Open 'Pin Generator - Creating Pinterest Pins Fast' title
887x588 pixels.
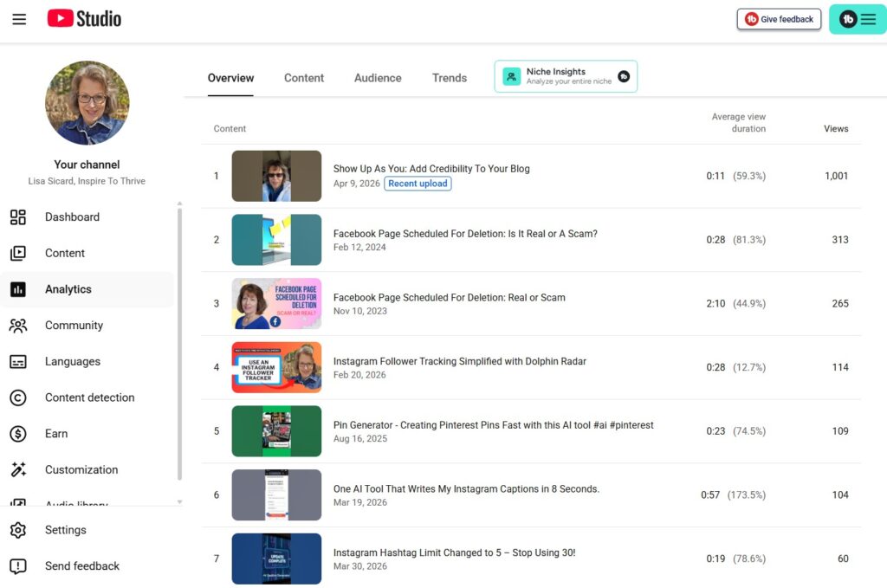(x=493, y=425)
